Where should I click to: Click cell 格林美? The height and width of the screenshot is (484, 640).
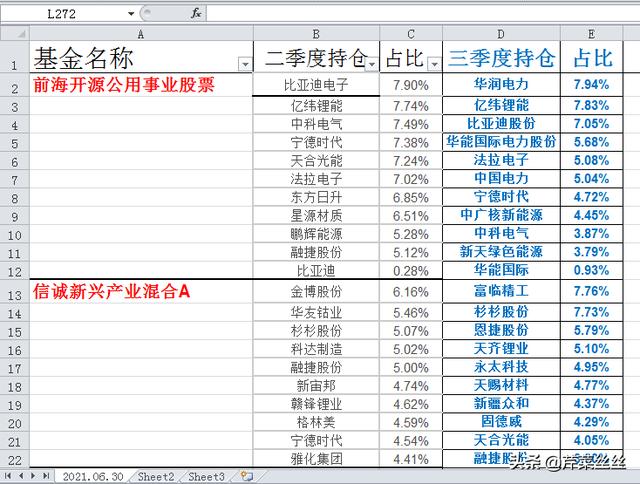tap(316, 422)
